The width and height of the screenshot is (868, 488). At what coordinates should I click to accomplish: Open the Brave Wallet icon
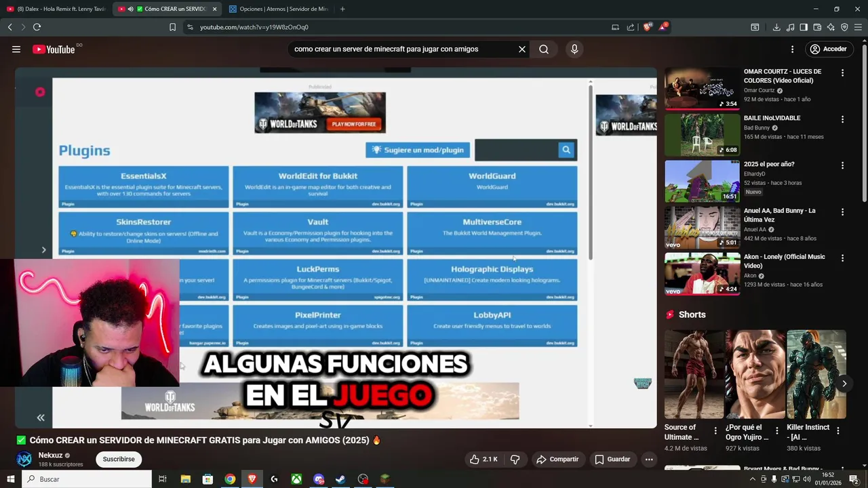click(x=817, y=27)
